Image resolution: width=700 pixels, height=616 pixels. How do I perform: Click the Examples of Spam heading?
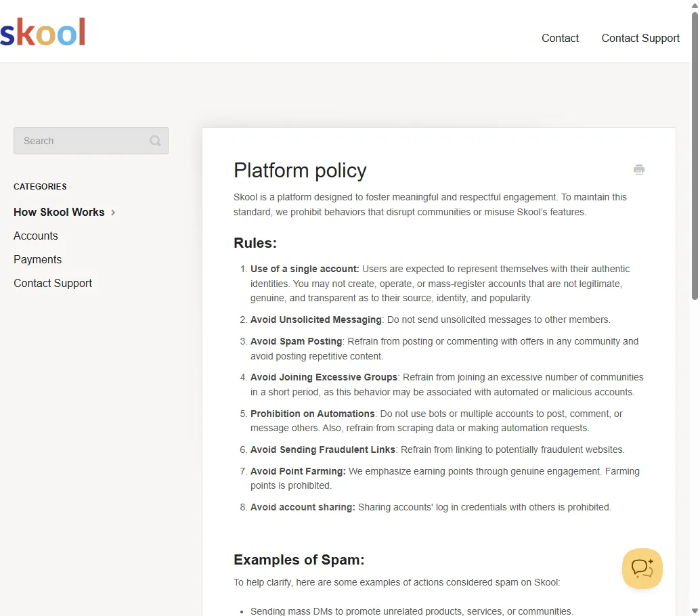point(299,560)
